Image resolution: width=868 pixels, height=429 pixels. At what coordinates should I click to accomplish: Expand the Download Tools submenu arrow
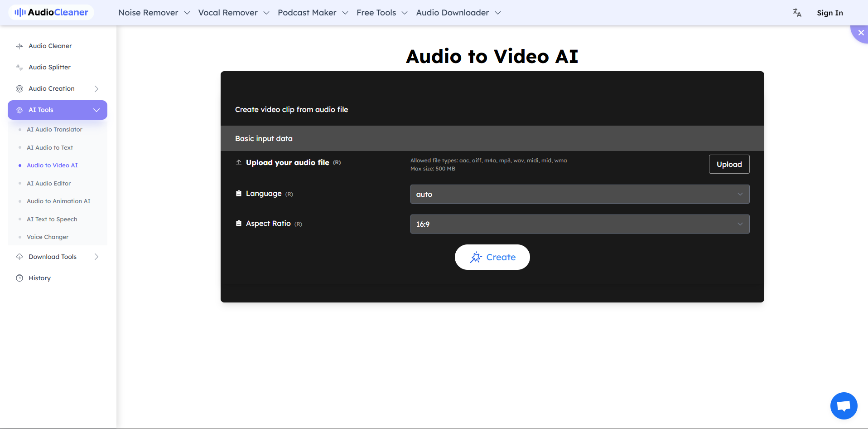tap(96, 257)
